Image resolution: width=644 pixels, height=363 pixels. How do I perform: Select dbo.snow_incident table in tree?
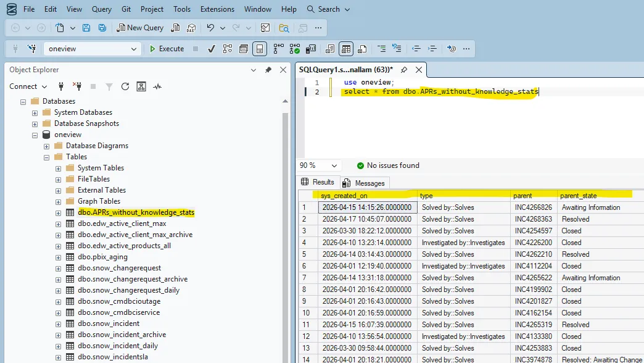[109, 323]
